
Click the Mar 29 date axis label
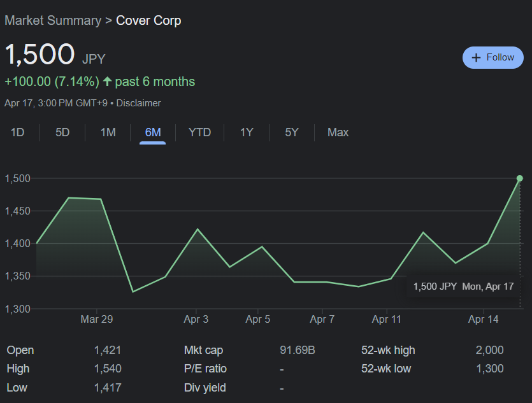[97, 320]
